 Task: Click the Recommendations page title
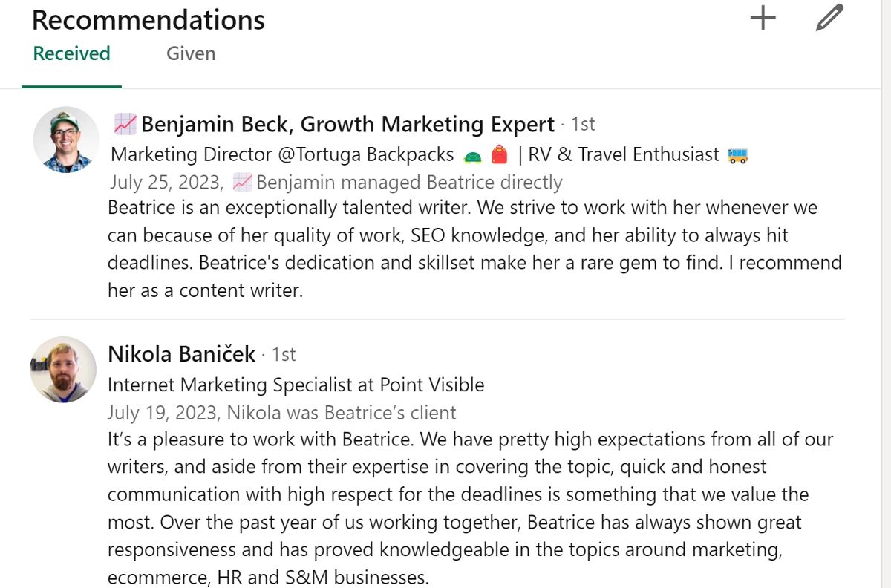(147, 19)
